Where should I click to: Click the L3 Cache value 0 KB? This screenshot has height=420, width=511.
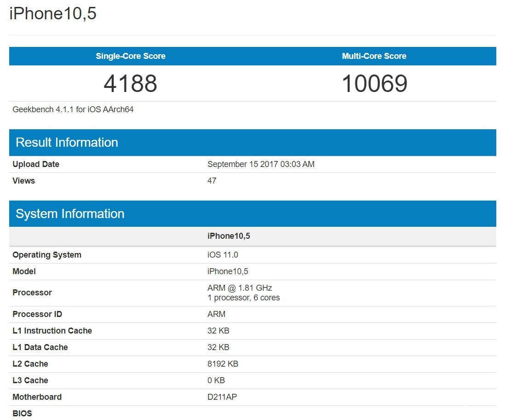[x=216, y=380]
